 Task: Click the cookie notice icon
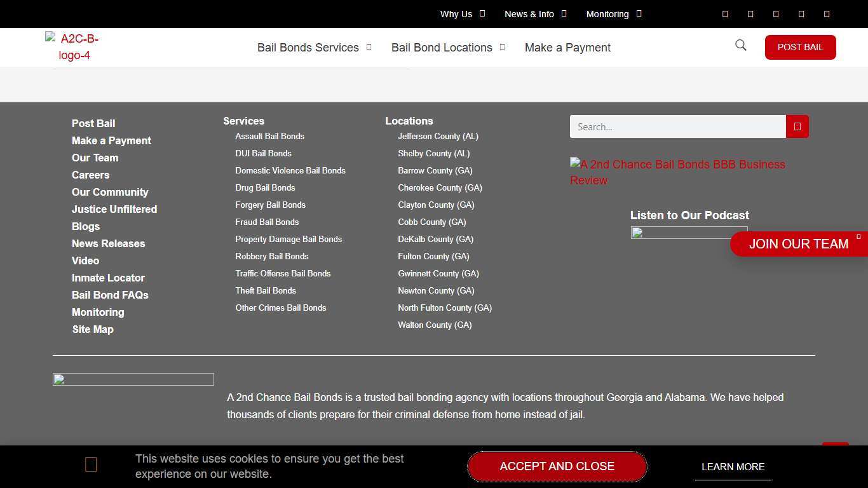click(x=91, y=465)
